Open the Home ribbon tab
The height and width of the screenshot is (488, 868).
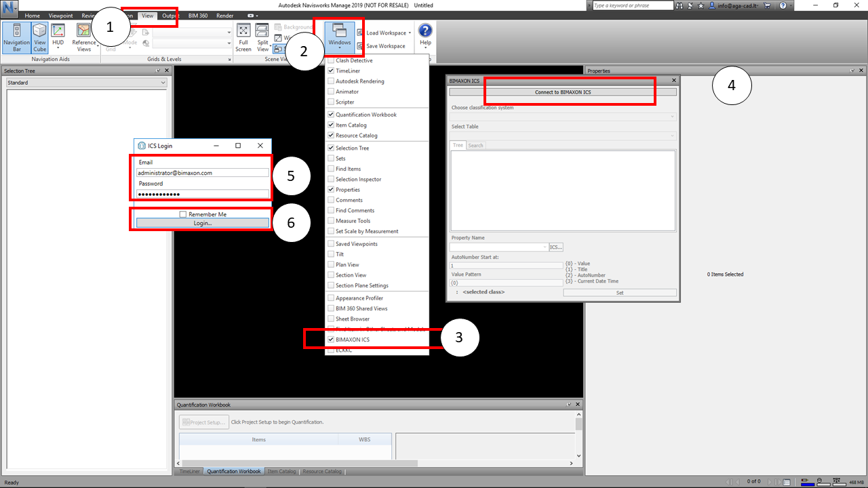[x=33, y=15]
